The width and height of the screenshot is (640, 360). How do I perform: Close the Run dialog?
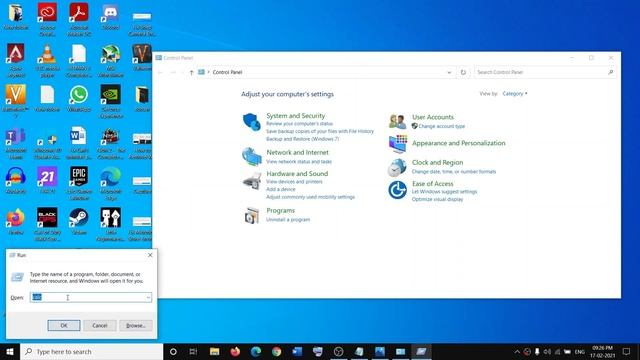click(150, 255)
